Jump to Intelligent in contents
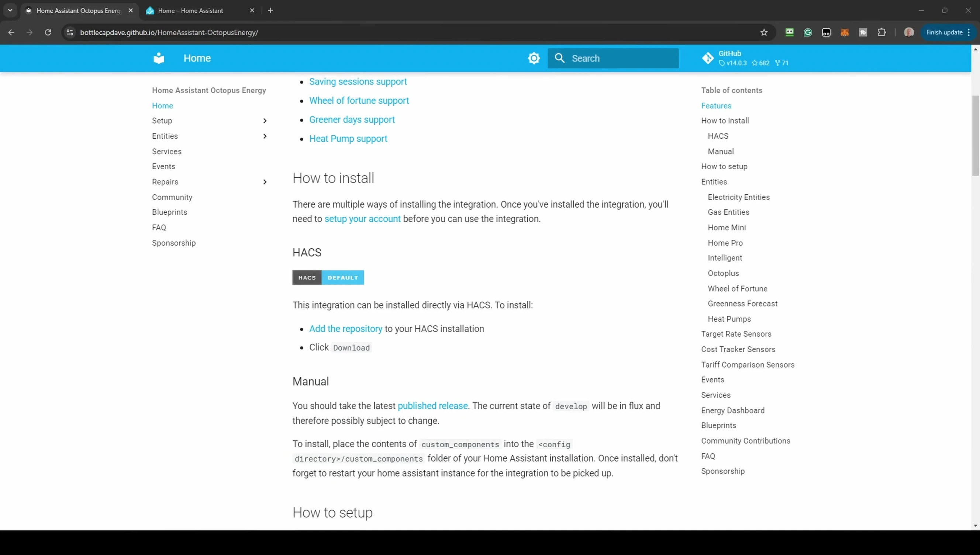The height and width of the screenshot is (555, 980). pos(725,258)
